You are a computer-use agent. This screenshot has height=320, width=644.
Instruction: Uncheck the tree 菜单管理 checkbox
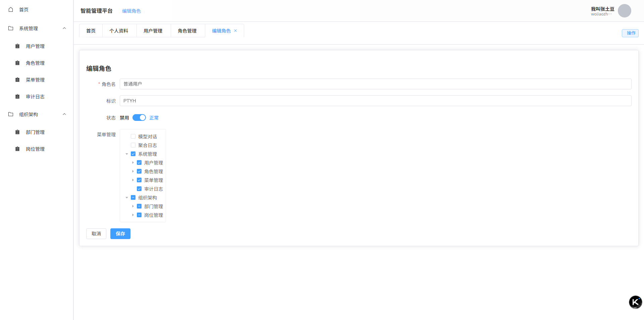point(139,180)
